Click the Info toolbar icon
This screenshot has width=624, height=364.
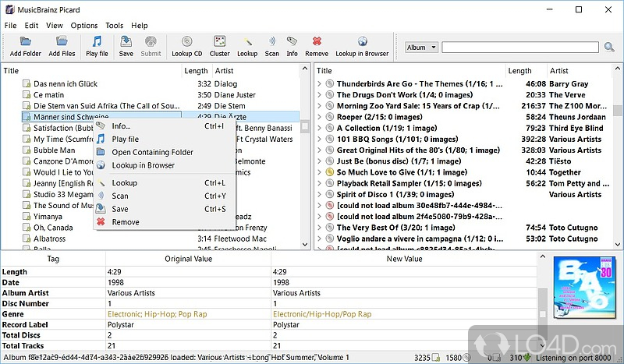(292, 41)
